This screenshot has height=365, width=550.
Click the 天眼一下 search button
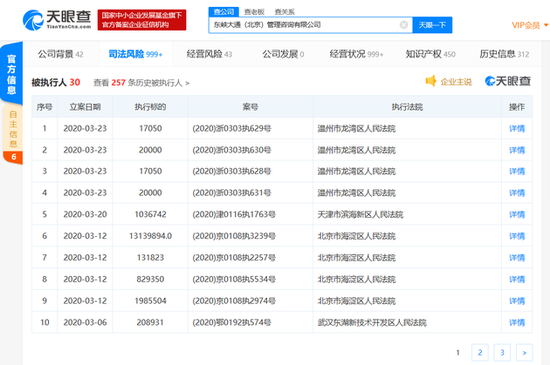(432, 25)
